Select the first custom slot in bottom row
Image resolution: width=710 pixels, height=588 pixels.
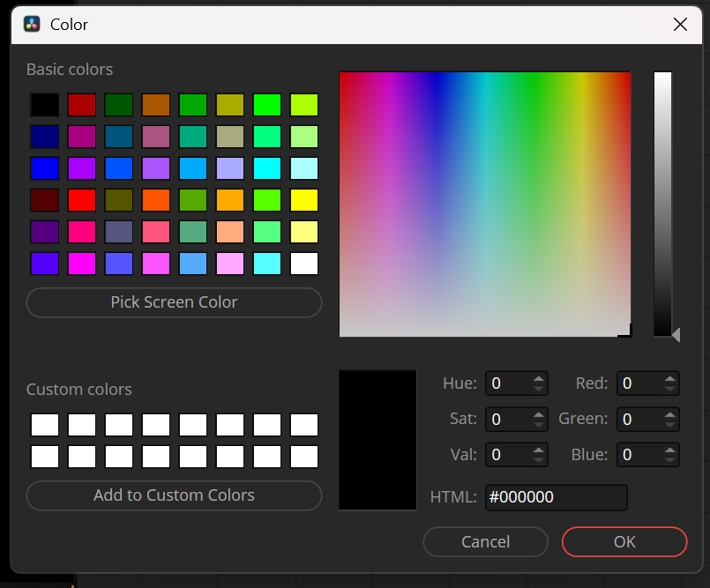pos(45,457)
